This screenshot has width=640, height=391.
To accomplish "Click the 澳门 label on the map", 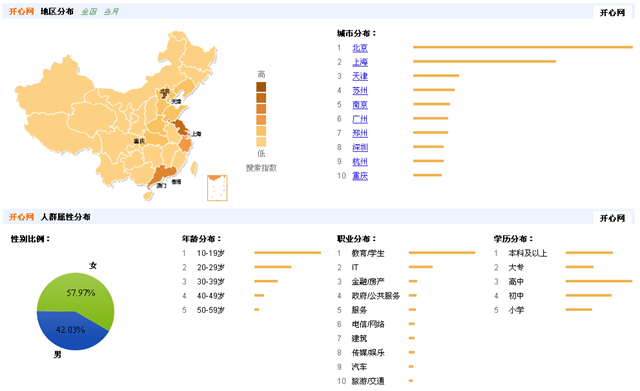I will click(161, 186).
